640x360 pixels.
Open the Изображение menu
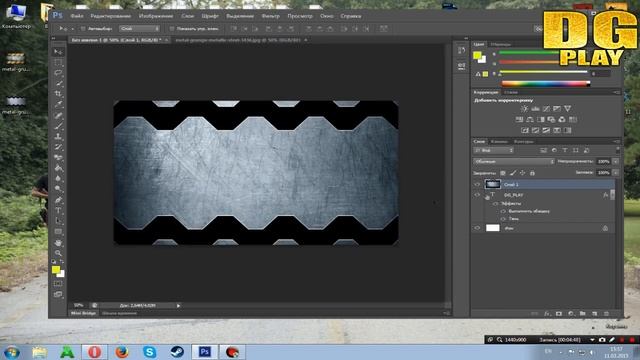tap(156, 16)
